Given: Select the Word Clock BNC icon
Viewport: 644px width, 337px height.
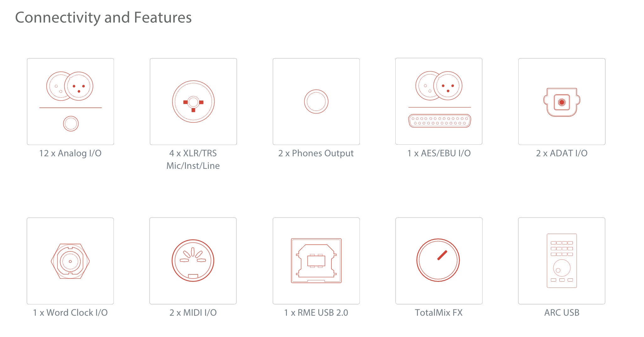Looking at the screenshot, I should (x=70, y=261).
